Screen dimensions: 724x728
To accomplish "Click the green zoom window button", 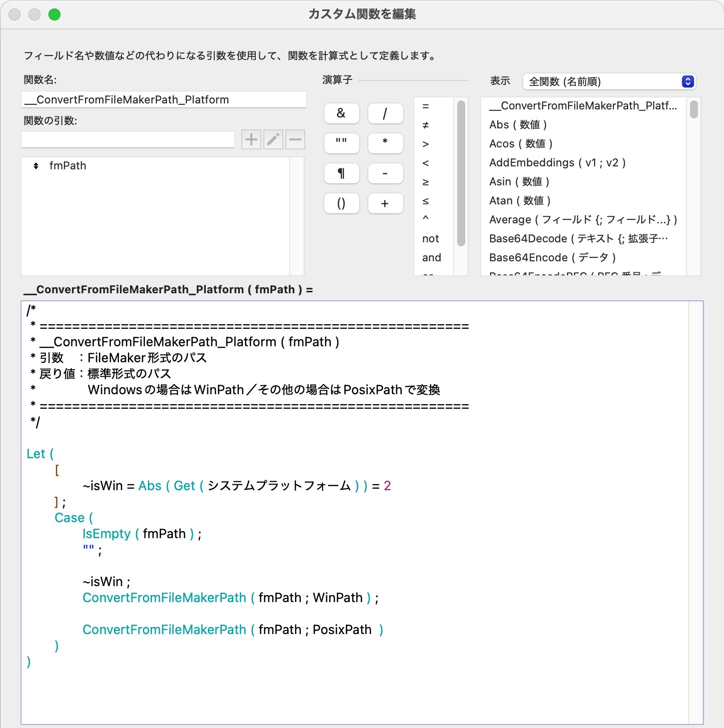I will coord(54,14).
